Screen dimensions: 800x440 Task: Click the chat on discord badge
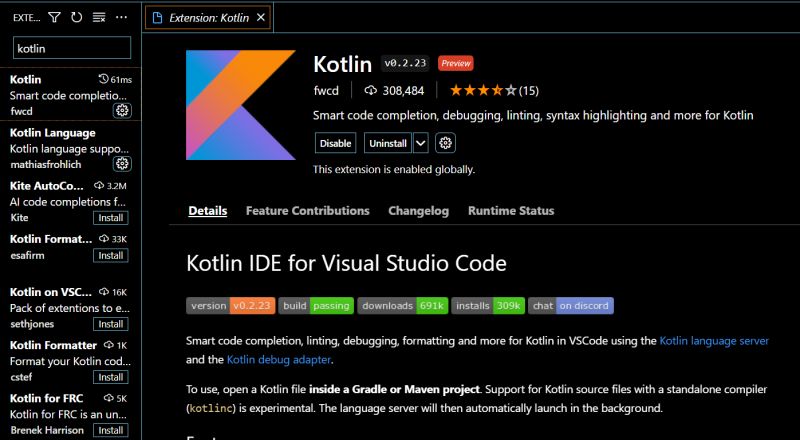pos(571,306)
